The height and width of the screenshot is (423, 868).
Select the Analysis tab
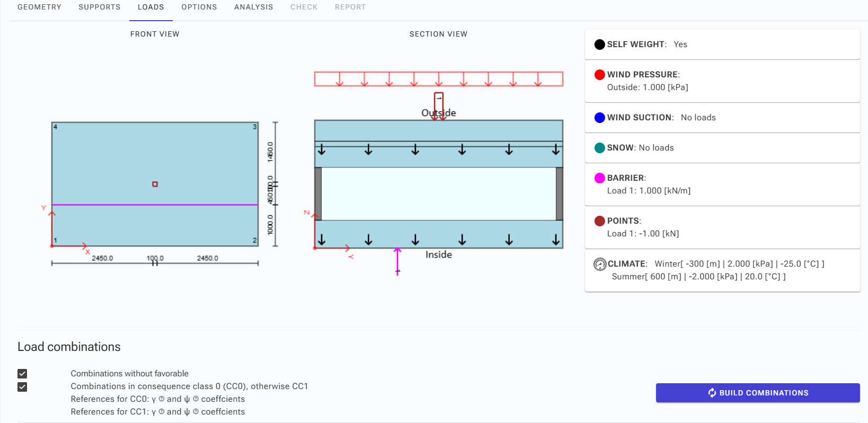(253, 7)
